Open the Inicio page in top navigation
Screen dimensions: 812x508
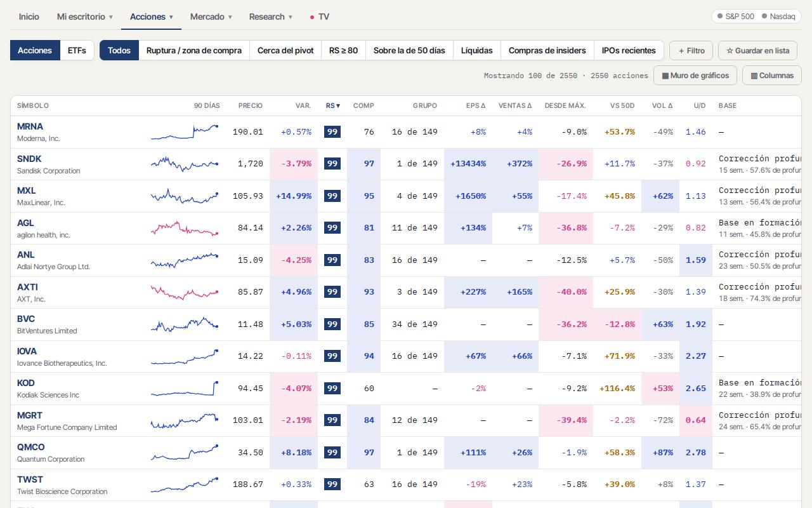pos(29,17)
